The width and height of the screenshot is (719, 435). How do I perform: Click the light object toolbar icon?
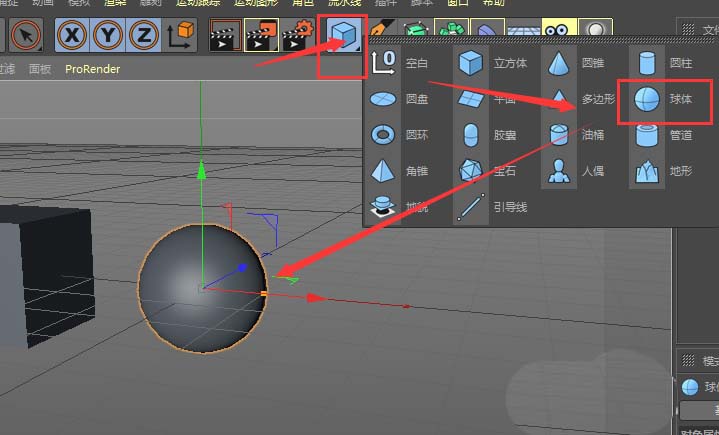(x=595, y=28)
